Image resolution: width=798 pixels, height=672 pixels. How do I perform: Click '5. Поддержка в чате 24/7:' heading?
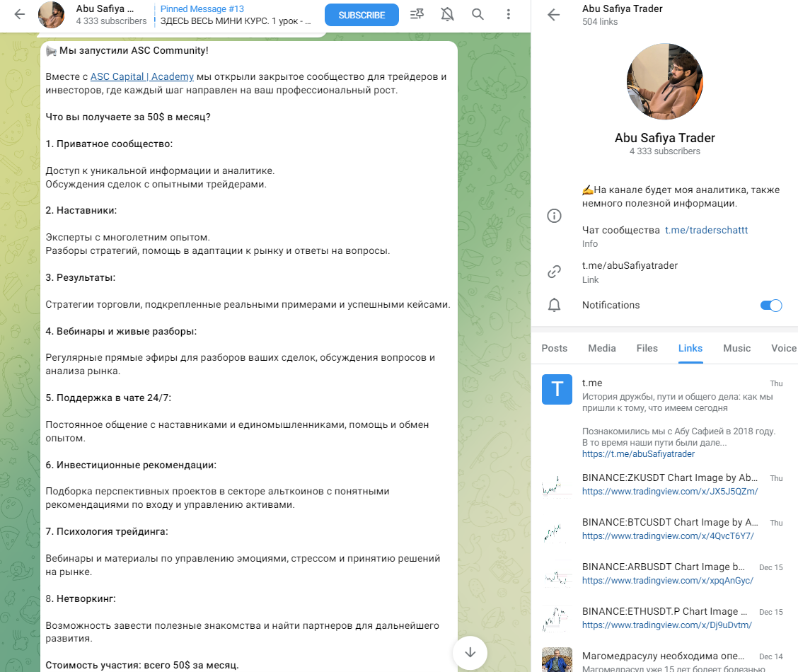point(108,398)
